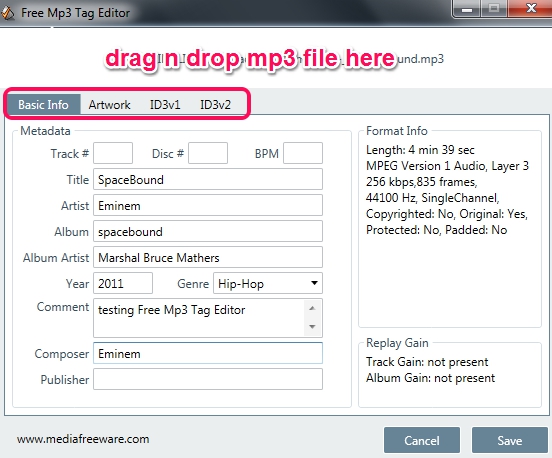Click the Free Mp3 Tag Editor title icon

[x=8, y=13]
